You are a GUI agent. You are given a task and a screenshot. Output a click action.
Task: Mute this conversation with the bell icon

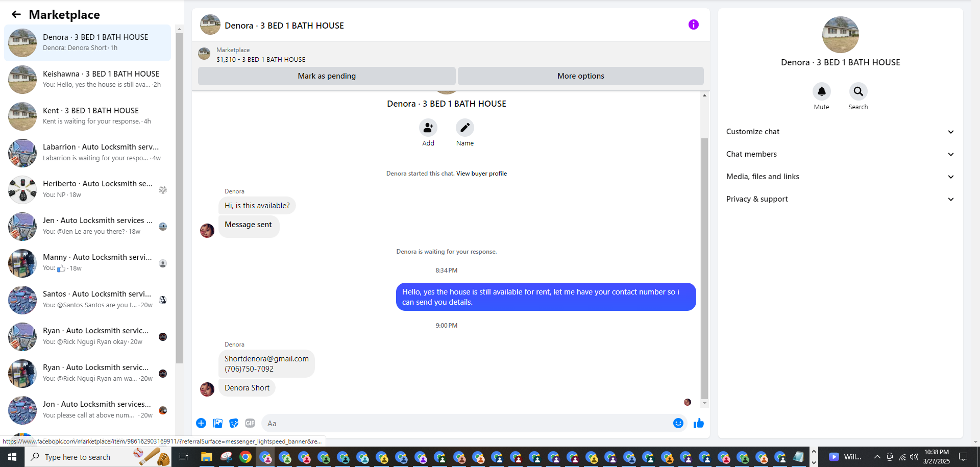click(822, 91)
